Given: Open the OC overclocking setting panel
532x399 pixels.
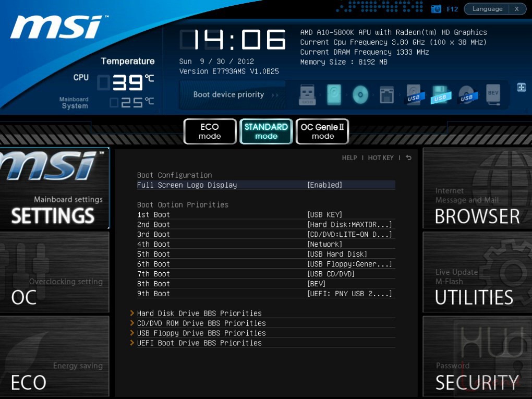Looking at the screenshot, I should (x=54, y=272).
